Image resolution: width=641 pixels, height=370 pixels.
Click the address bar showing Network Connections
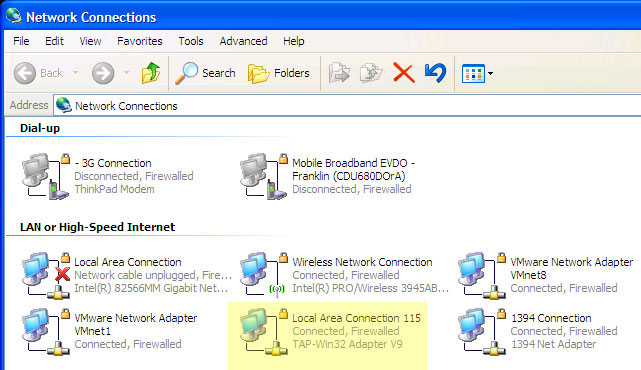(347, 106)
